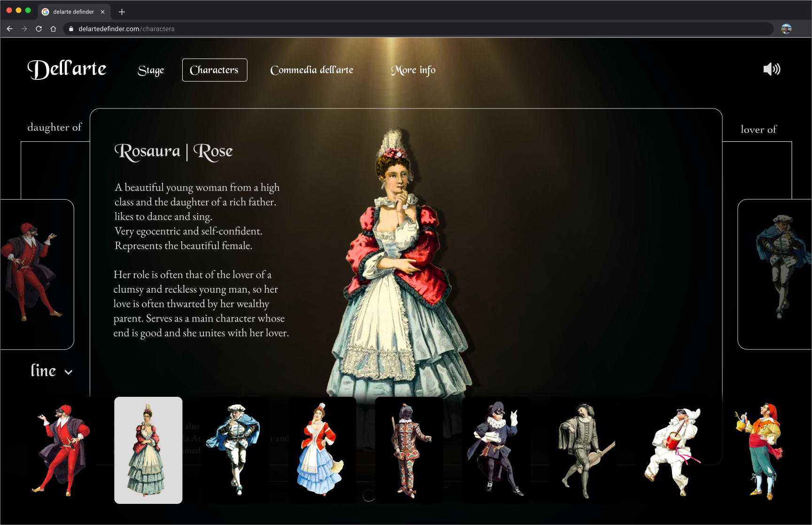This screenshot has height=525, width=812.
Task: Select the Characters tab
Action: tap(215, 70)
